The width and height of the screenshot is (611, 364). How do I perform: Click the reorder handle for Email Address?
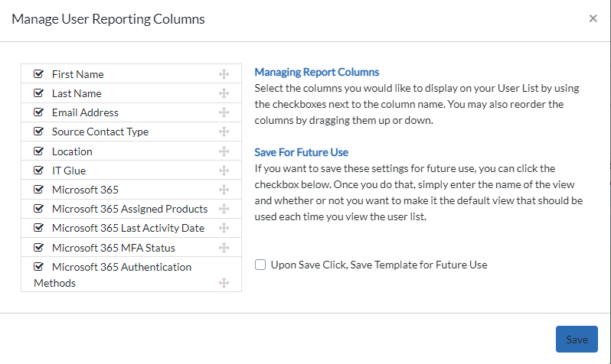point(224,112)
